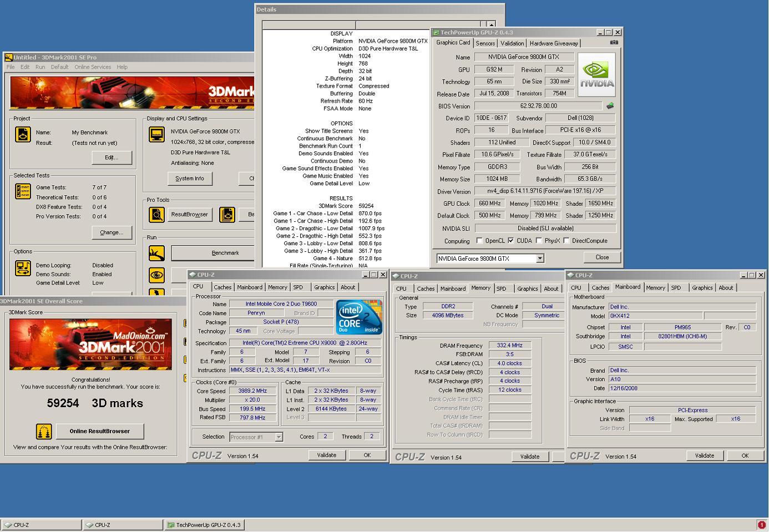Viewport: 769px width, 532px height.
Task: Toggle the CUDA checkbox in GPU-Z
Action: point(510,241)
